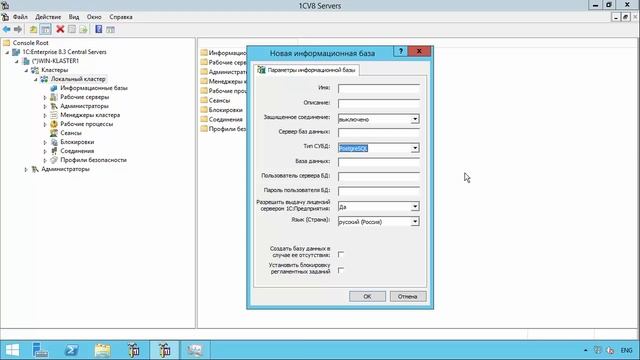The height and width of the screenshot is (360, 640).
Task: Open the Справка menu
Action: point(121,17)
